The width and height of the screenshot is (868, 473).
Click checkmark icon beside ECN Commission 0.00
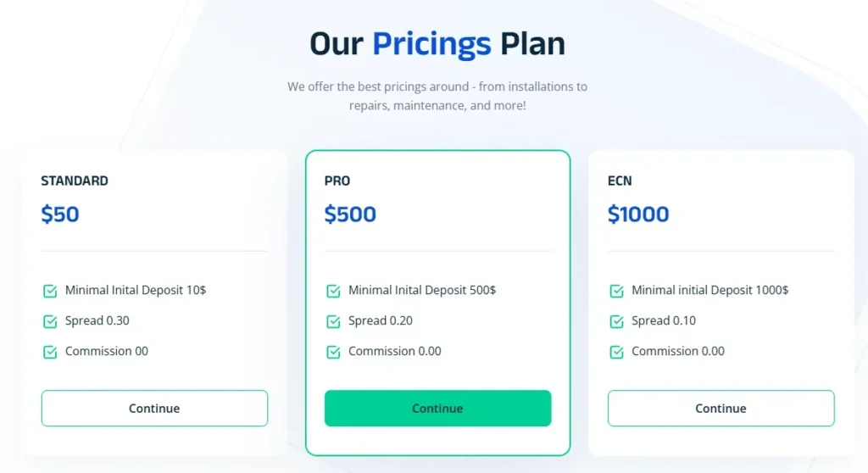tap(616, 352)
